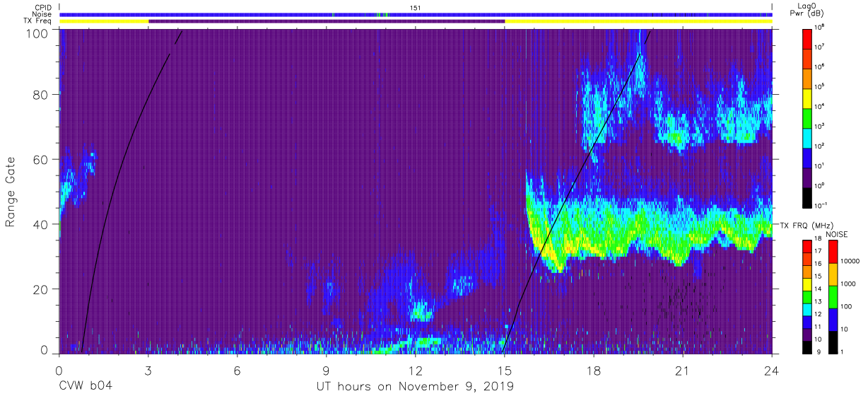Click the Noise row label at top left
The width and height of the screenshot is (868, 401).
[40, 14]
